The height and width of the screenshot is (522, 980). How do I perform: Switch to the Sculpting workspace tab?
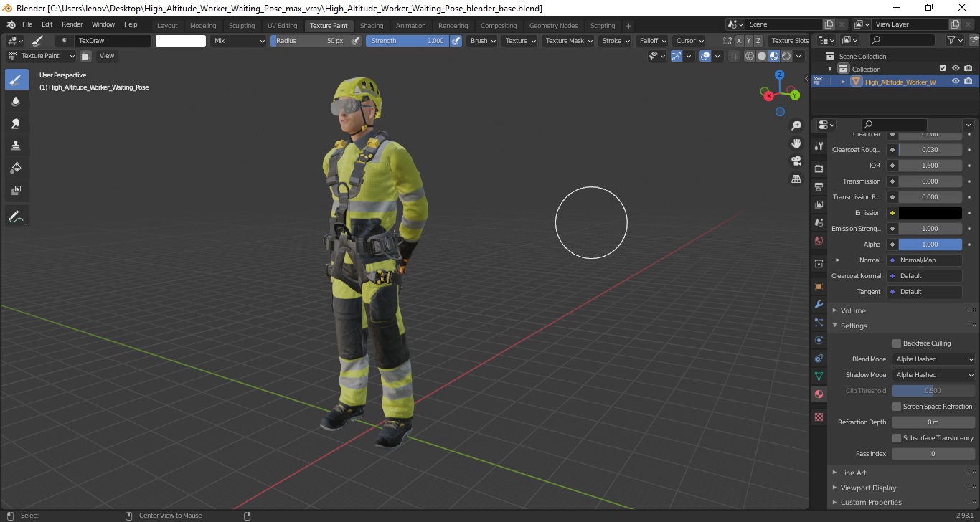[242, 26]
